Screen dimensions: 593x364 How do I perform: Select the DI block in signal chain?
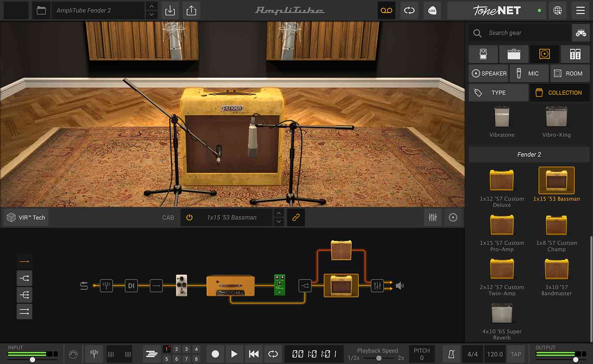tap(131, 286)
